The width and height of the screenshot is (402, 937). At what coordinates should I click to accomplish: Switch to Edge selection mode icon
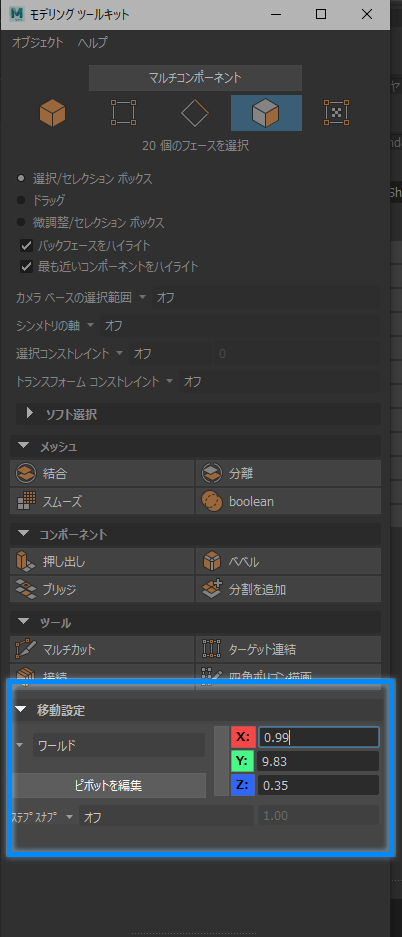tap(195, 113)
